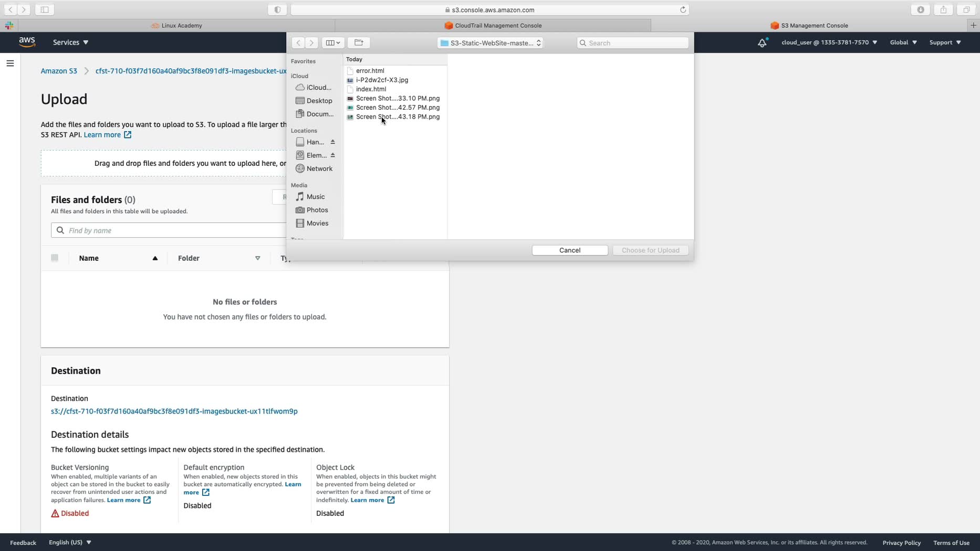This screenshot has width=980, height=551.
Task: Click the Safari share button
Action: 943,9
